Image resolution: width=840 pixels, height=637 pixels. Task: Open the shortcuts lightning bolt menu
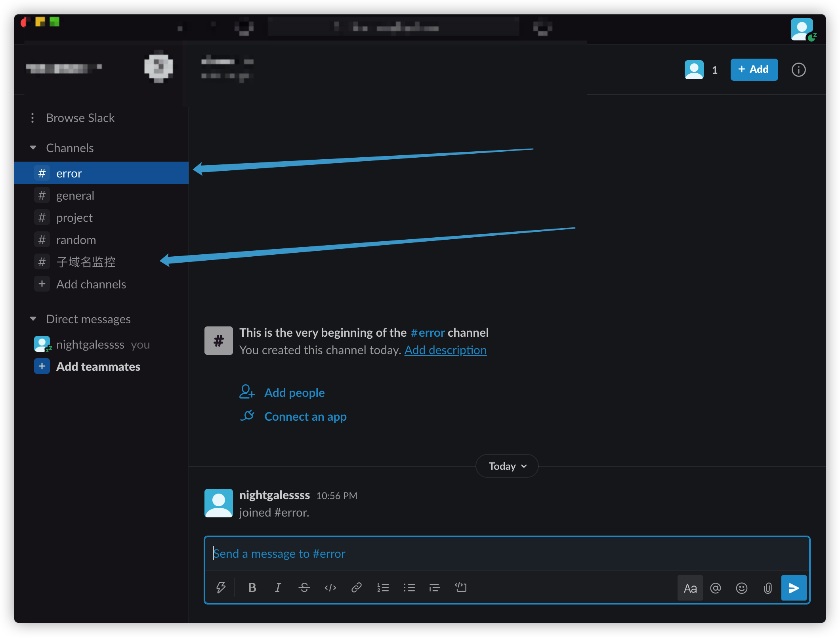pyautogui.click(x=221, y=587)
